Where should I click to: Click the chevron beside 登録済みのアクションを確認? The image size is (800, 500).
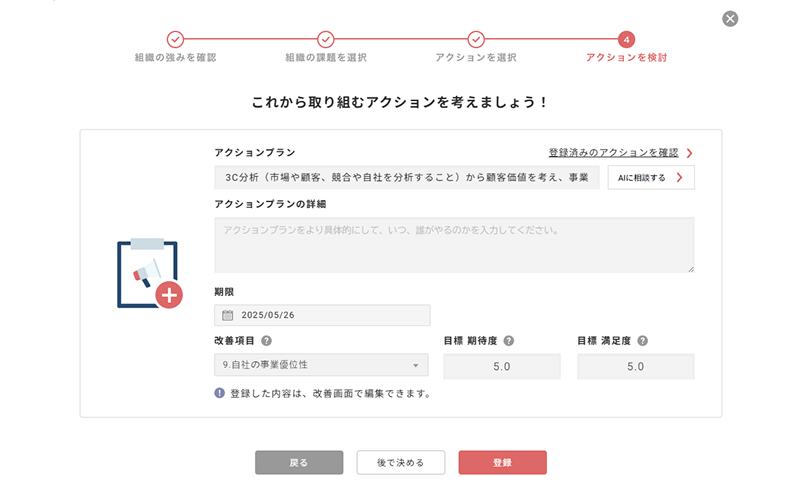[689, 153]
